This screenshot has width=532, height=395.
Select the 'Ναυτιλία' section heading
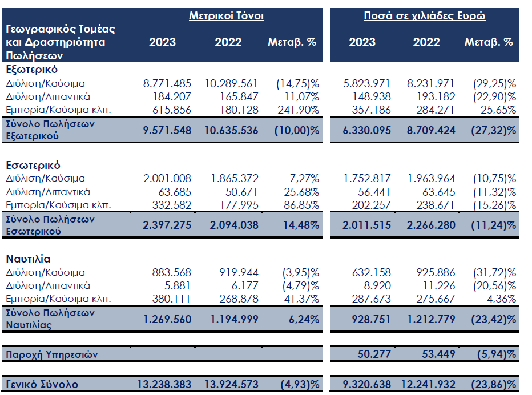click(x=29, y=259)
